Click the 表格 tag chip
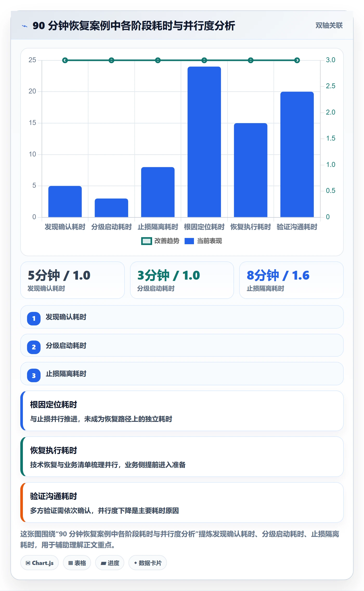The image size is (364, 591). tap(77, 563)
